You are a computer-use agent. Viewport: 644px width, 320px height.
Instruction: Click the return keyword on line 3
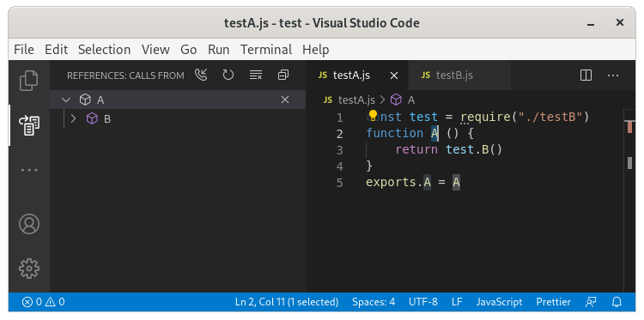[x=416, y=150]
